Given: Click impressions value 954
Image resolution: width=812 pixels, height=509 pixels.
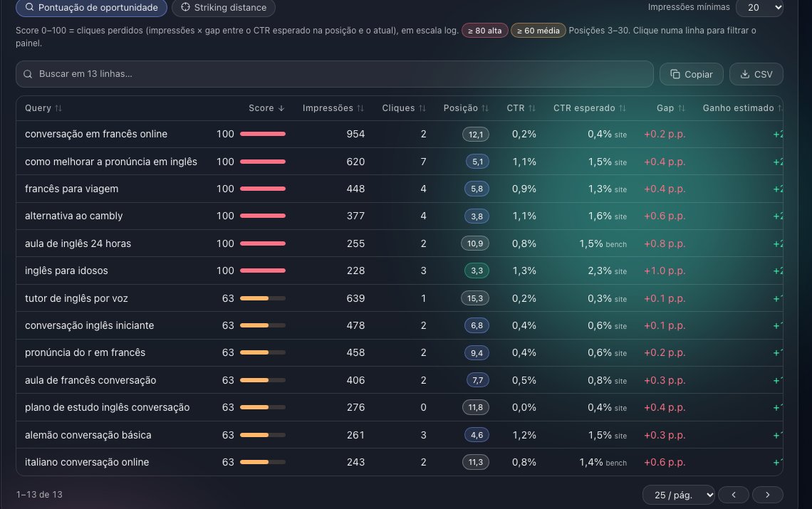Looking at the screenshot, I should pyautogui.click(x=355, y=134).
